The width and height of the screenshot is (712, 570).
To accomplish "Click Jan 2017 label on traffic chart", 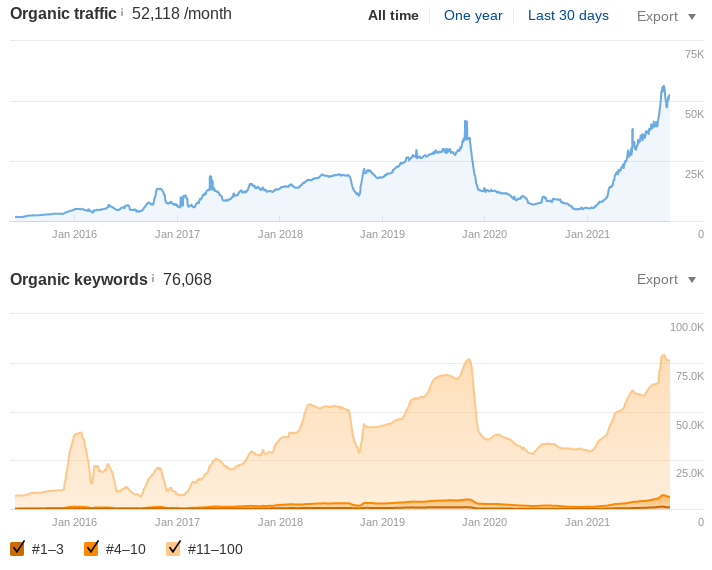I will [x=177, y=234].
